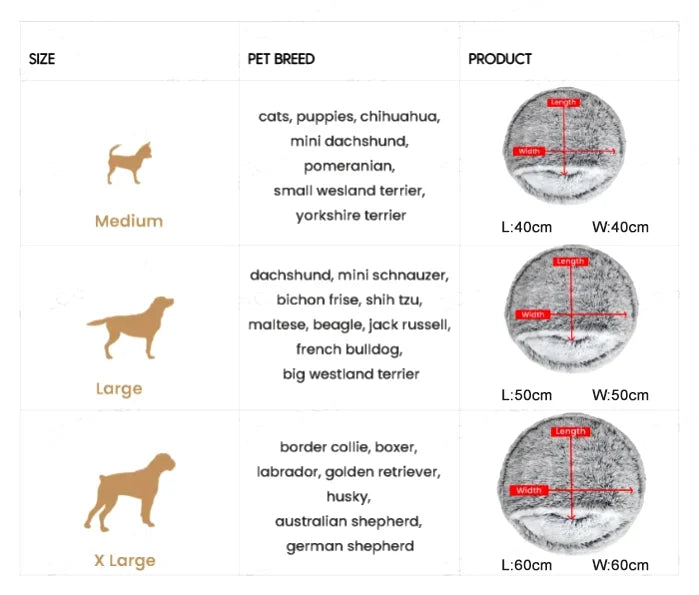
Task: Click the red Width label on 40cm bed
Action: 530,151
